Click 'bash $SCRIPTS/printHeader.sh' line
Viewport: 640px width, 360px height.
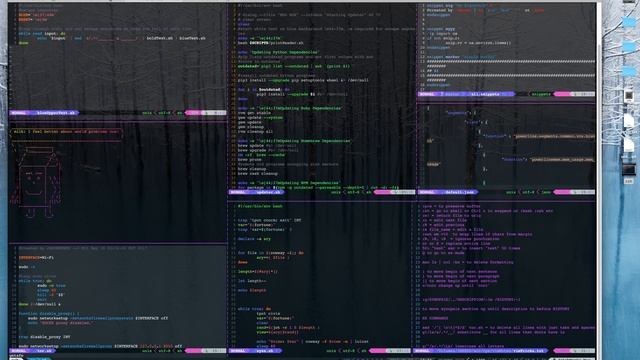pyautogui.click(x=270, y=42)
